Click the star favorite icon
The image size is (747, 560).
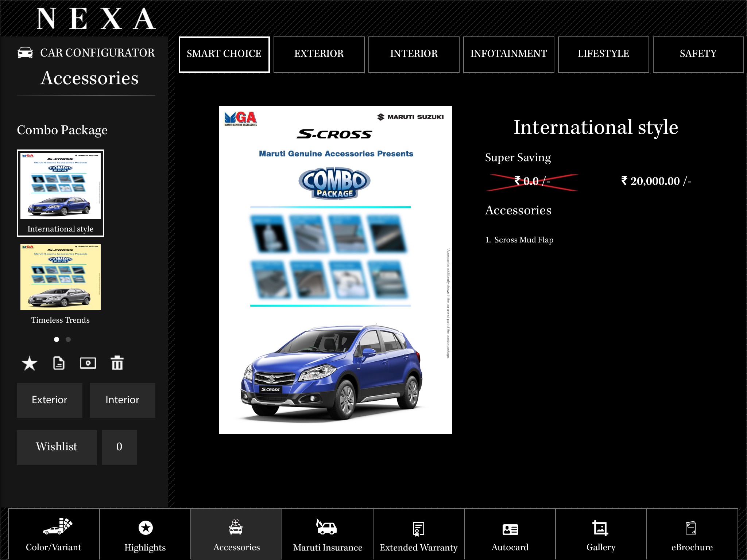click(30, 363)
